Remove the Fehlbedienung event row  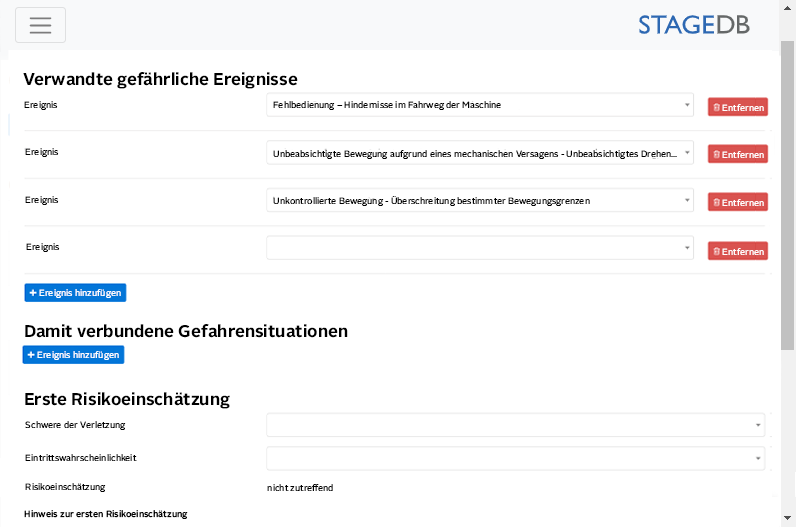point(737,107)
